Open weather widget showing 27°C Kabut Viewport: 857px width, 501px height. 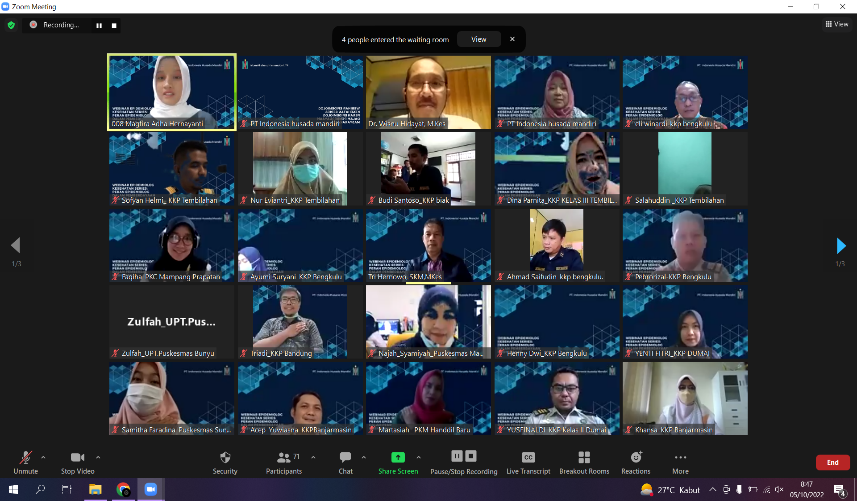click(670, 490)
